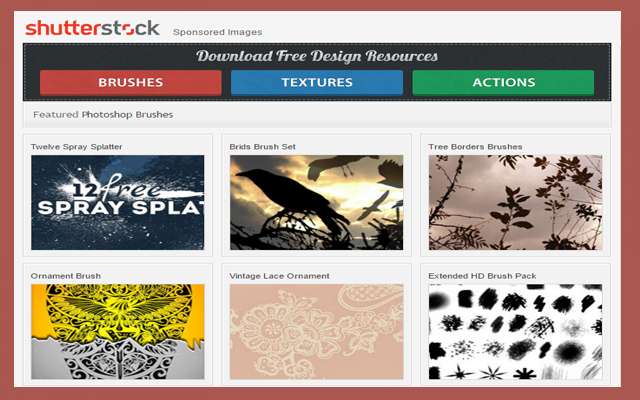
Task: Select the black brush strokes pack thumbnail
Action: click(516, 332)
